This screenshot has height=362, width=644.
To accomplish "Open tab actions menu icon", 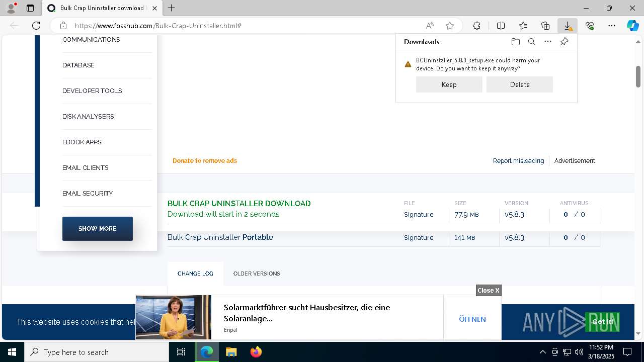I will [30, 8].
